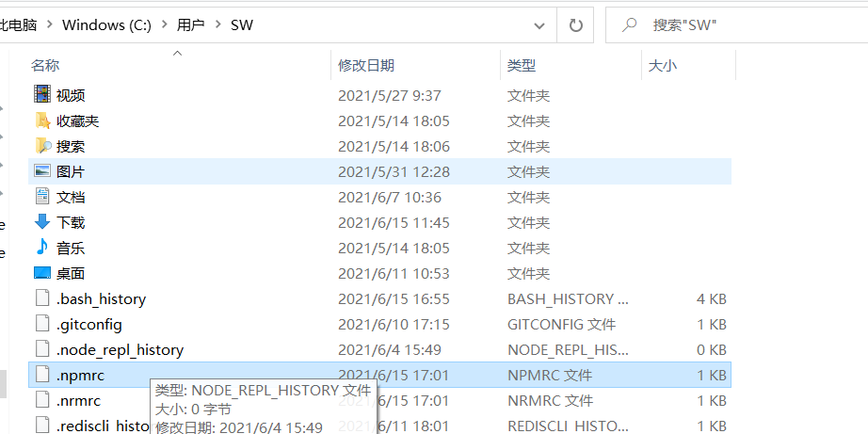Click the GITCONFIG 文件 type cell
Image resolution: width=868 pixels, height=434 pixels.
pyautogui.click(x=561, y=325)
